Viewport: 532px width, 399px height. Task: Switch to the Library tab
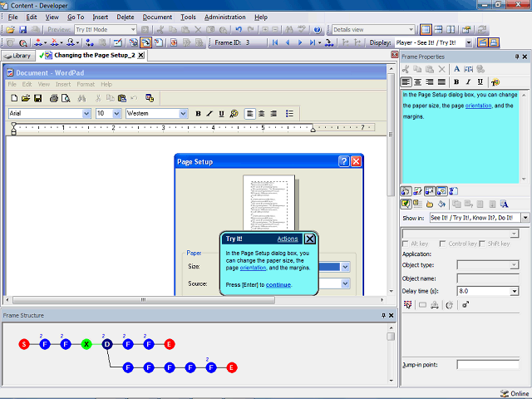[x=18, y=56]
